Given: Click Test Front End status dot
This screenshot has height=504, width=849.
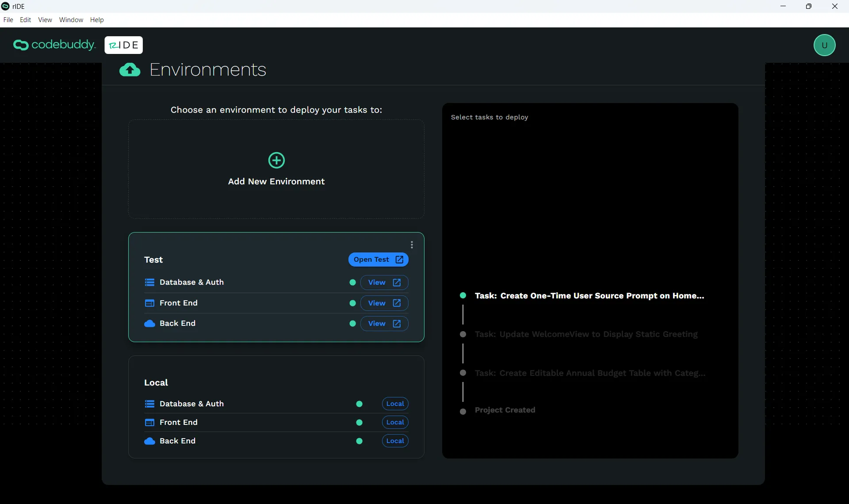Looking at the screenshot, I should pyautogui.click(x=352, y=303).
